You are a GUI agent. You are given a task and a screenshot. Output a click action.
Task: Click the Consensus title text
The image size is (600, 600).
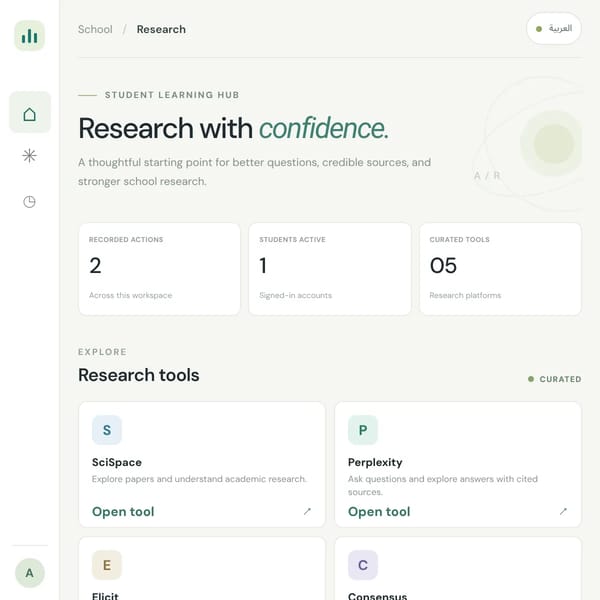(x=377, y=596)
